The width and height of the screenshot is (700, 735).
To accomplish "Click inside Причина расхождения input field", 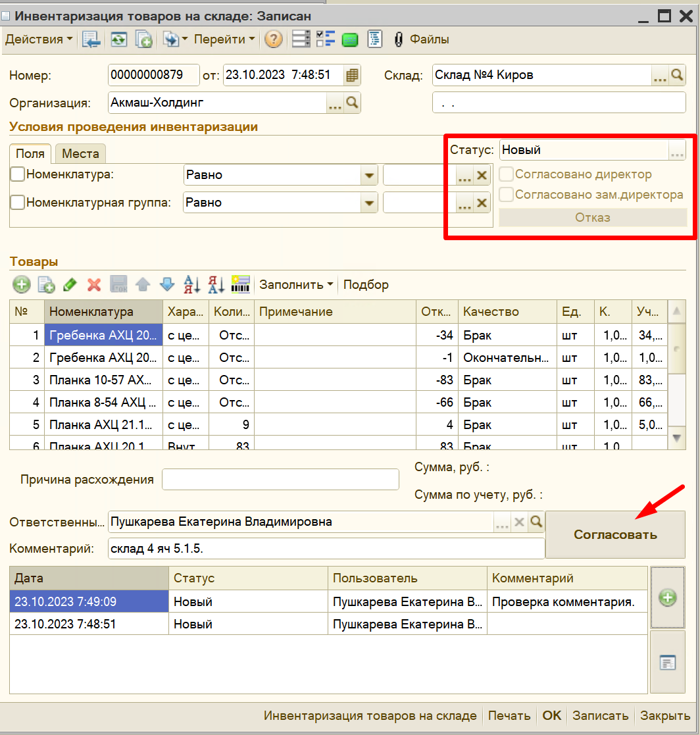I will (x=280, y=480).
